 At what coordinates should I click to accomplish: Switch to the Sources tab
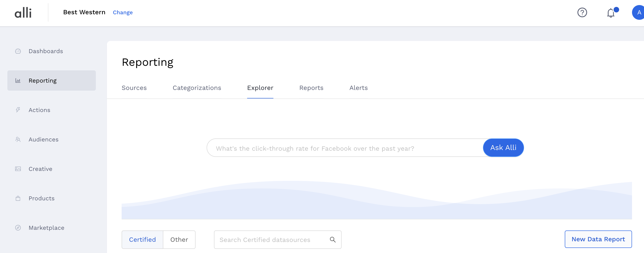click(134, 88)
